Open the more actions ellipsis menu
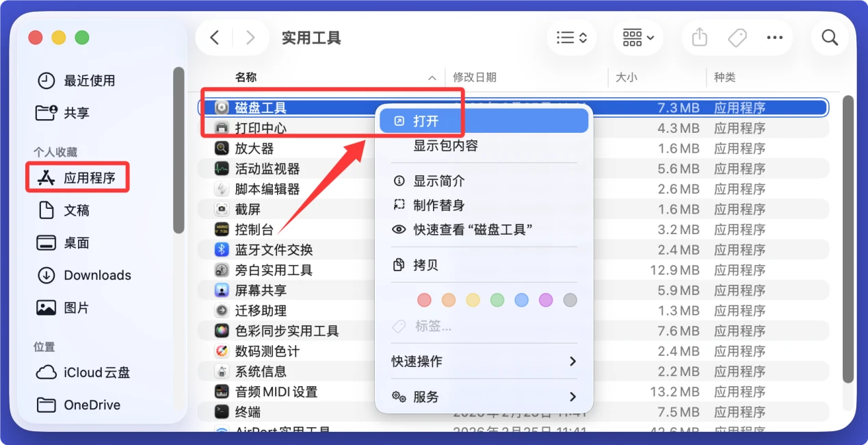Screen dimensions: 868x445 tap(774, 38)
